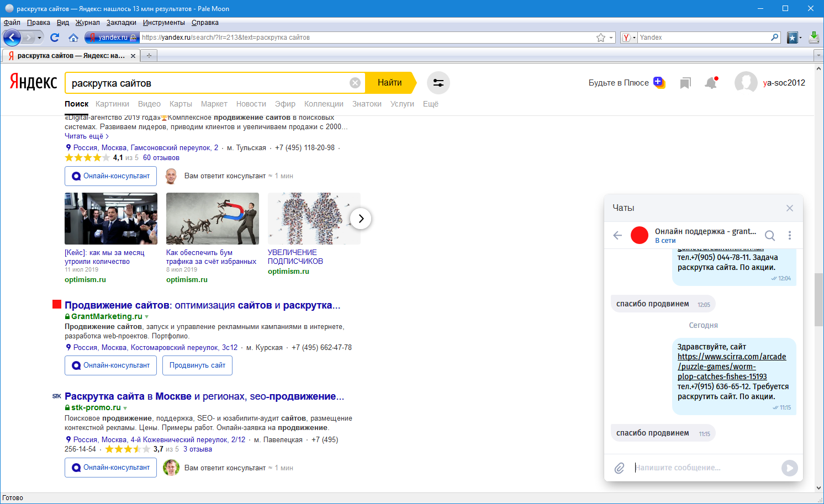
Task: Close the Чаты panel
Action: tap(790, 208)
